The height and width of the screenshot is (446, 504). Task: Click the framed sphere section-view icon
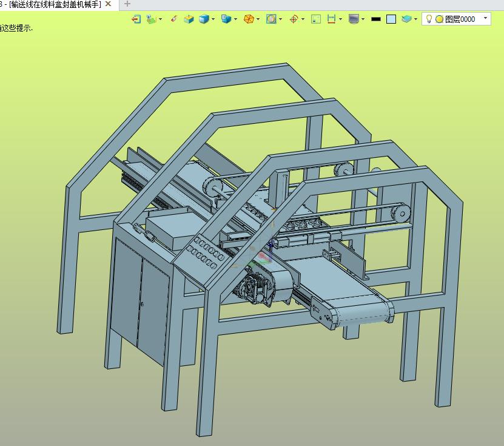coord(271,19)
